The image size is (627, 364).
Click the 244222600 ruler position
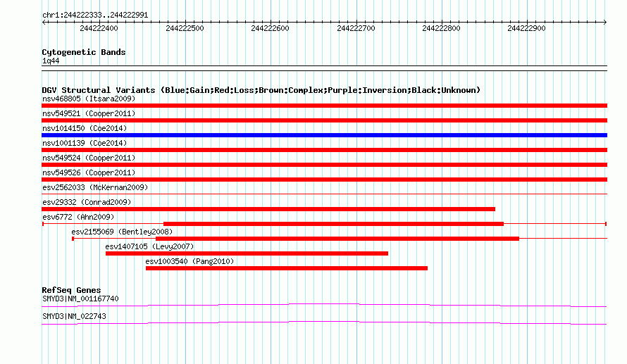[270, 28]
